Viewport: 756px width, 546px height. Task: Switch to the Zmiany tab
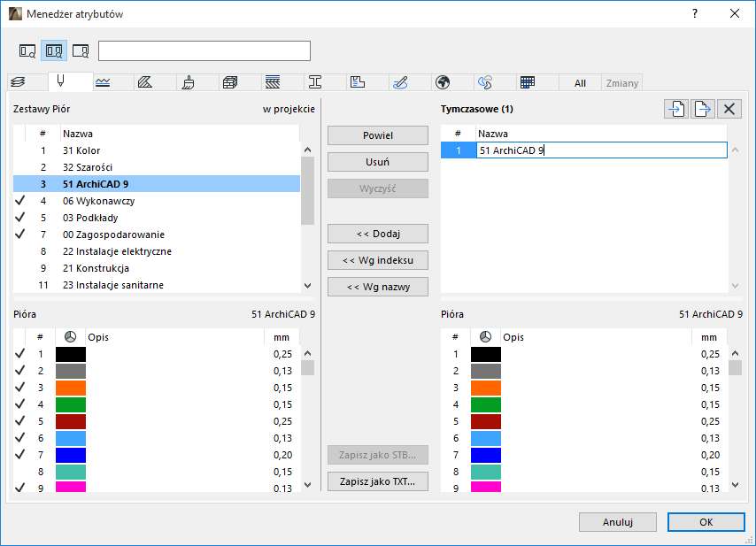pos(622,83)
